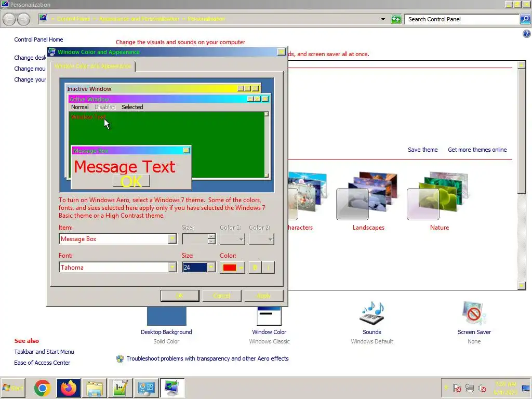Click the red font color swatch

(x=229, y=268)
